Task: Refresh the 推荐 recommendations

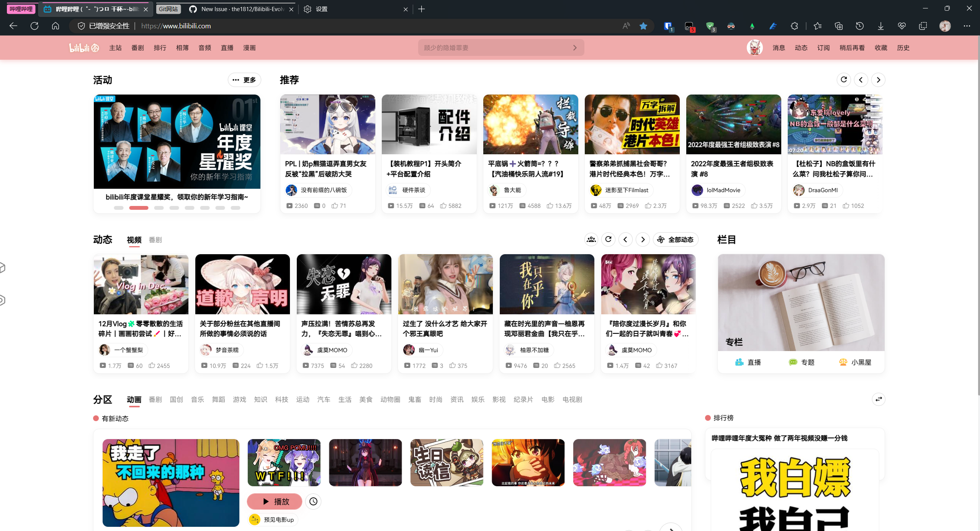Action: tap(844, 80)
